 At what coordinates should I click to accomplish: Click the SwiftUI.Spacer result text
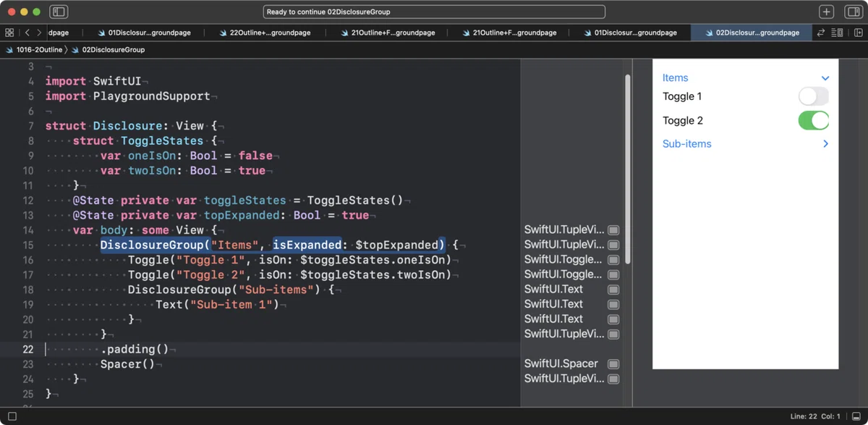tap(561, 364)
